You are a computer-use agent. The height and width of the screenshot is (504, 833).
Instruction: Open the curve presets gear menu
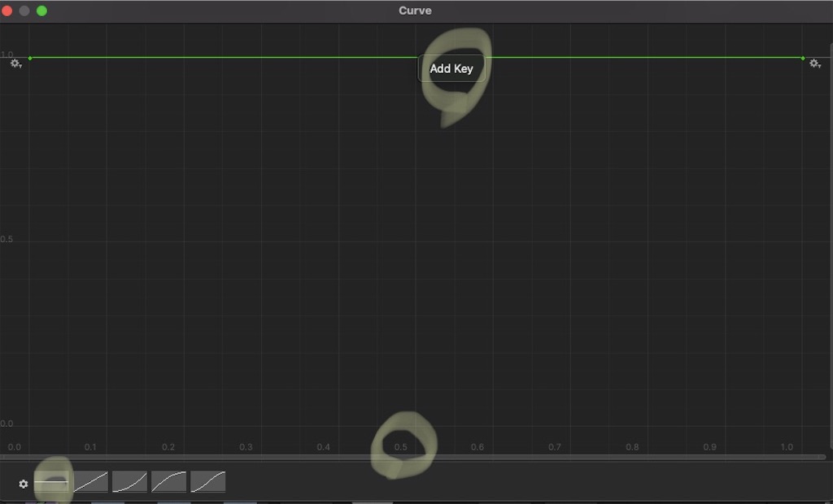pos(23,484)
